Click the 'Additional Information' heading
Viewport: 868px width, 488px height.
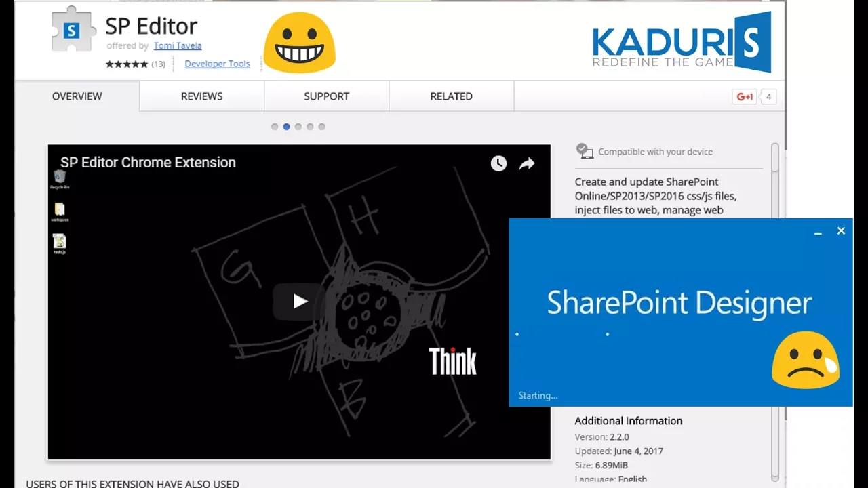(629, 421)
